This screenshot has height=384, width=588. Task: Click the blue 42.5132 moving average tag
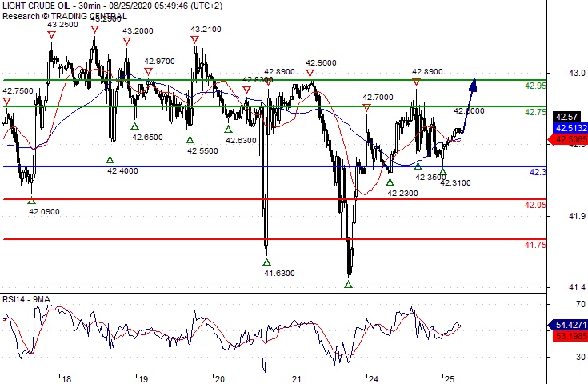coord(570,128)
